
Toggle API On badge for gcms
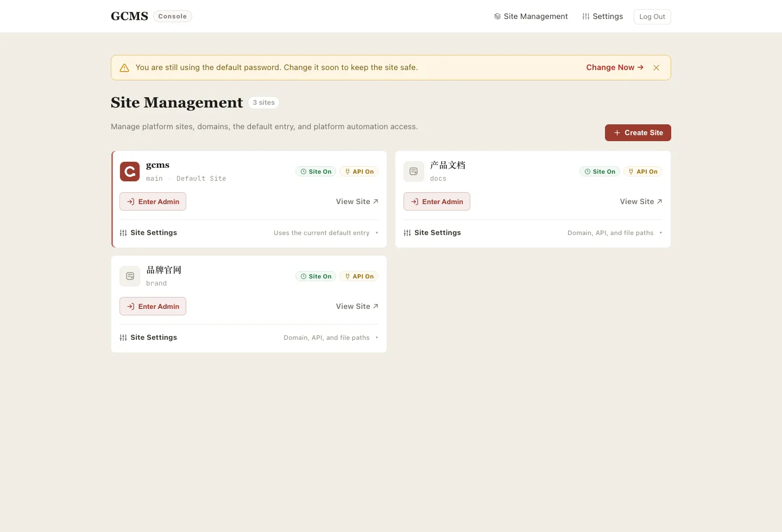(359, 172)
